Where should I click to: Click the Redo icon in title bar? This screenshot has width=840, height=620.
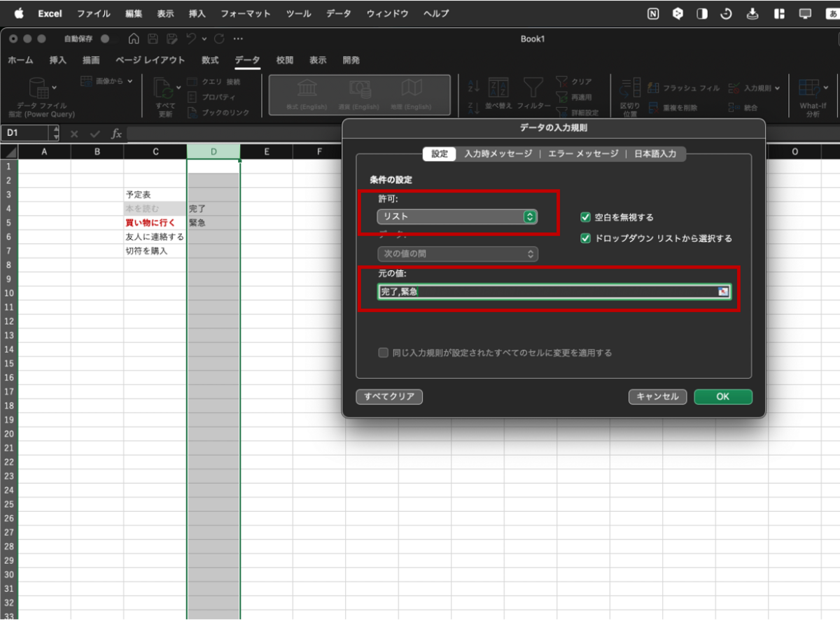[219, 39]
